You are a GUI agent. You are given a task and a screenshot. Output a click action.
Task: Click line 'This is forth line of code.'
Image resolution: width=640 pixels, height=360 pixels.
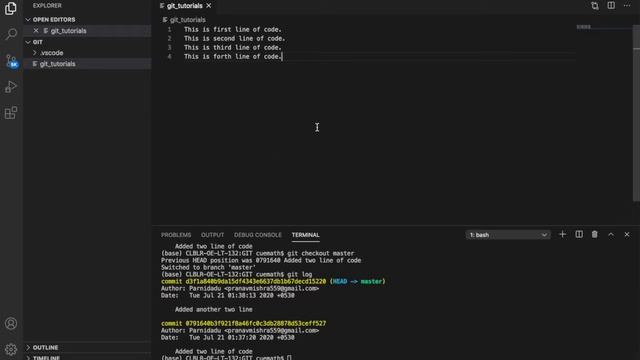(233, 56)
